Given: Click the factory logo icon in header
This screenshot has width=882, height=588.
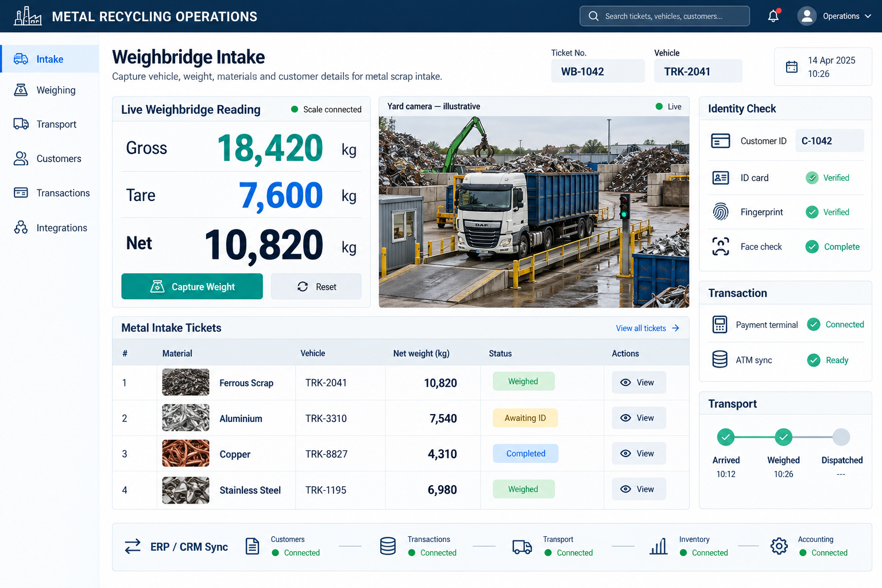Looking at the screenshot, I should tap(28, 16).
